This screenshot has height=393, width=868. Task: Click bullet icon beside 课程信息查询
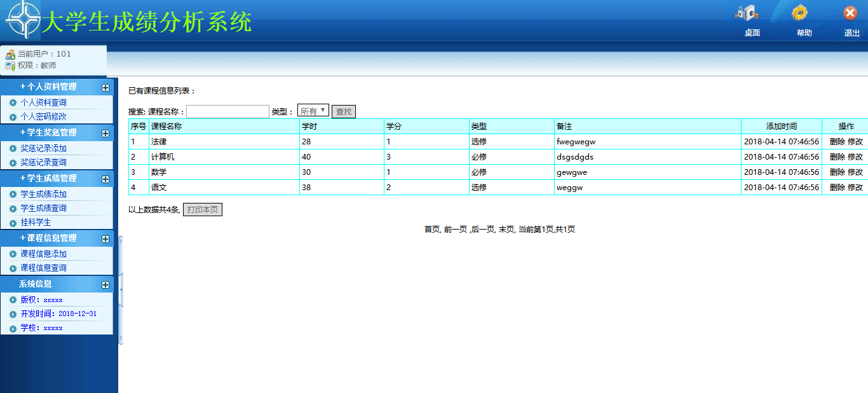coord(13,268)
